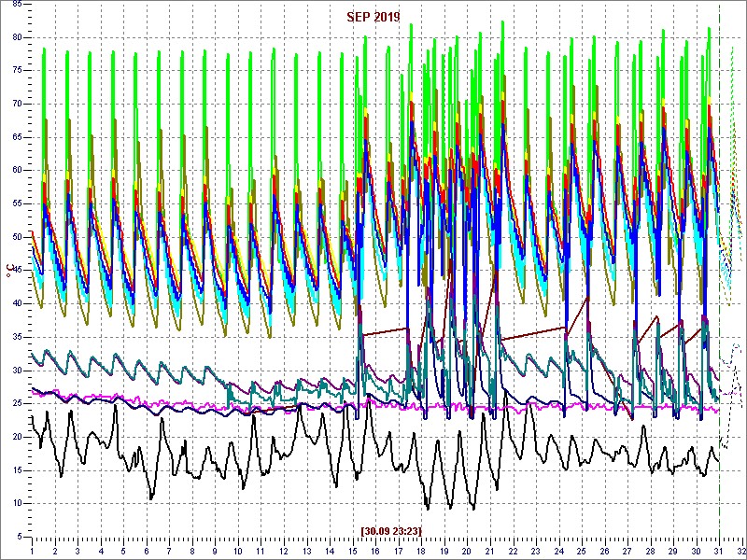Click day 24 on the date axis
The width and height of the screenshot is (747, 560).
click(x=558, y=552)
